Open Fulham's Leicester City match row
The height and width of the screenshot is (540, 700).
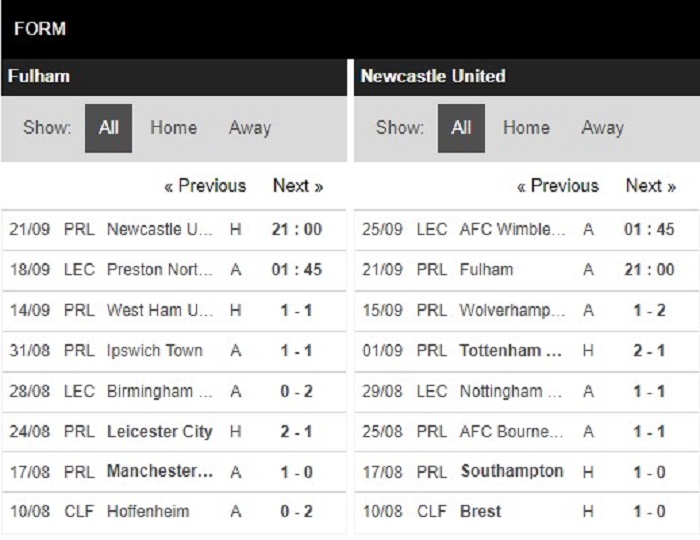174,432
